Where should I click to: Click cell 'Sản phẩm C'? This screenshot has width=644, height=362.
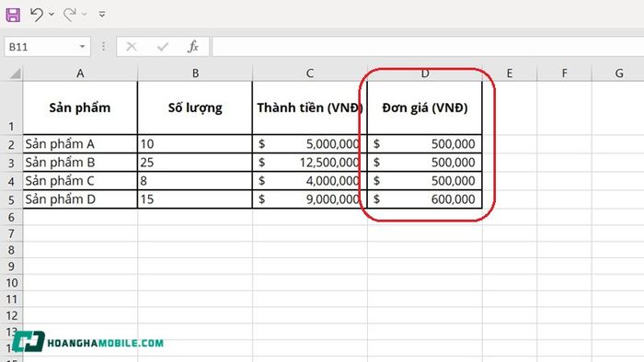80,181
